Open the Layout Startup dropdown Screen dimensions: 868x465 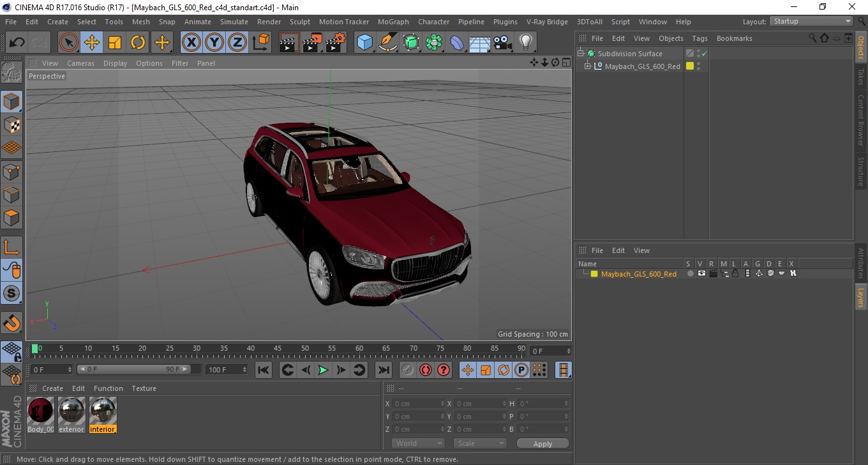812,21
